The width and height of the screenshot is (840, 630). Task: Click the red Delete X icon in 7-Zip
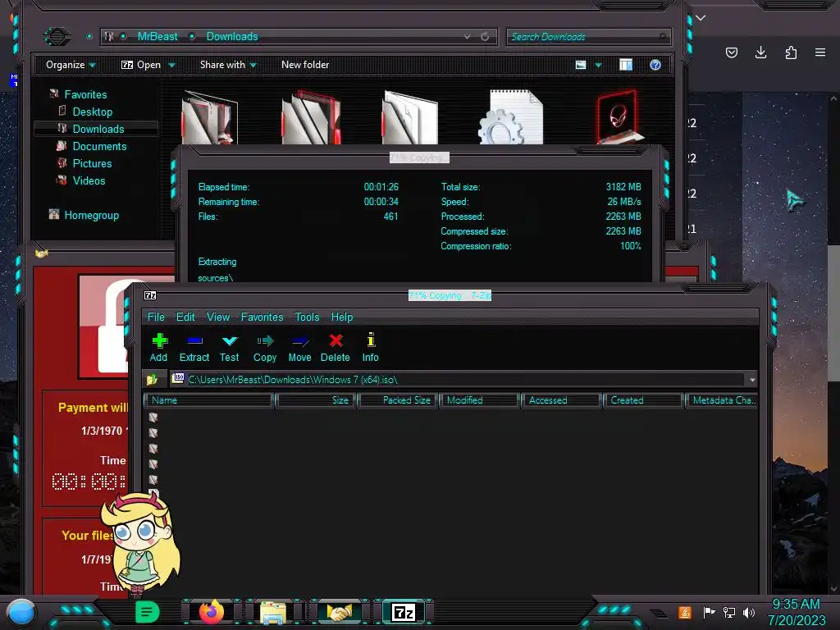(336, 340)
